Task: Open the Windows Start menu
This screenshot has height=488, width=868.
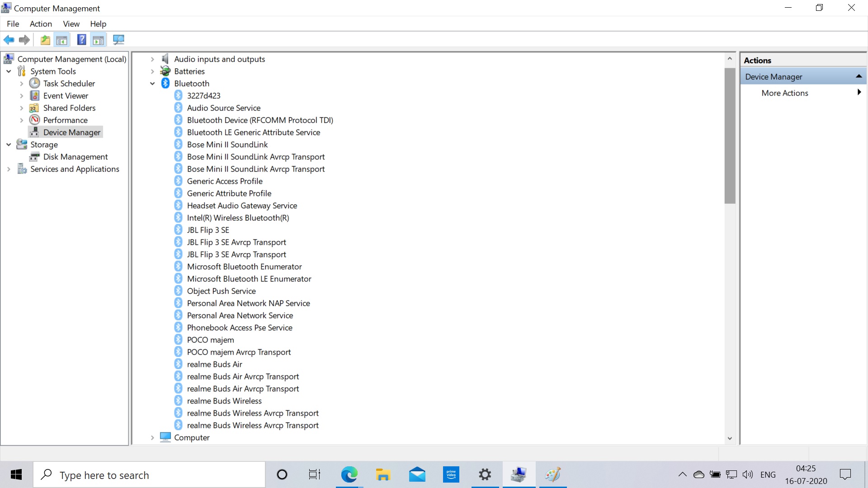Action: 16,474
